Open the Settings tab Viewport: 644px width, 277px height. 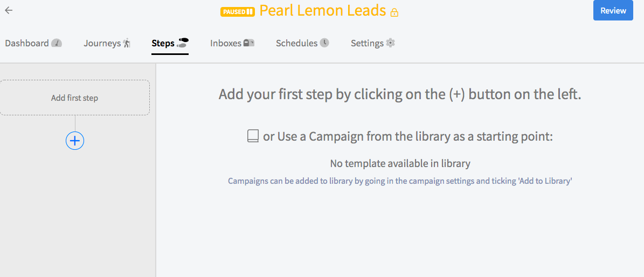point(372,43)
